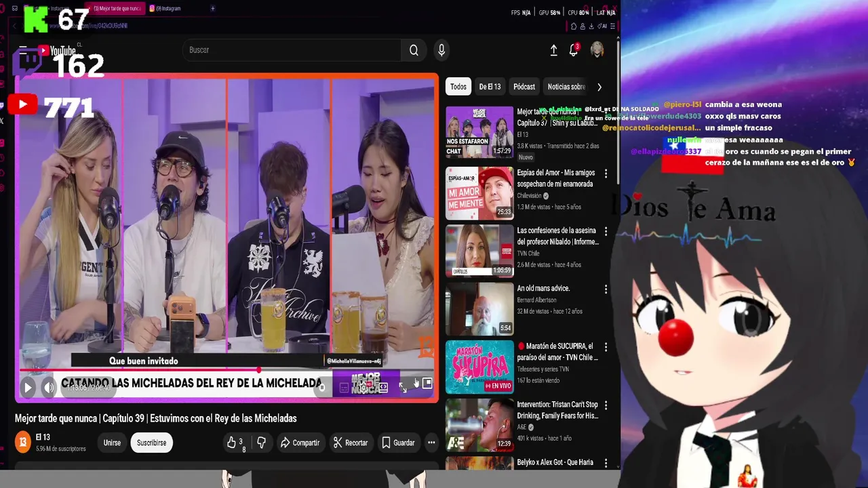Dislike the video with thumbs down

(261, 443)
